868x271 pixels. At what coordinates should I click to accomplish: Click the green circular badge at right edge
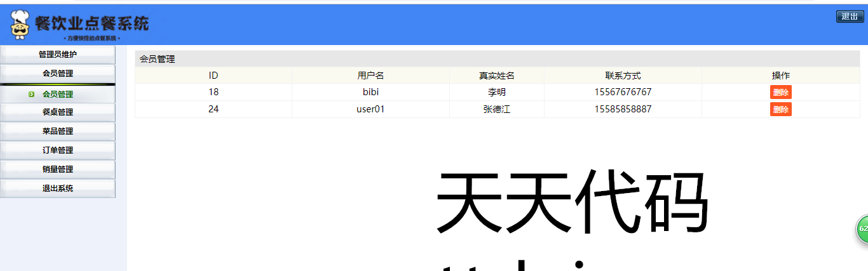[862, 228]
